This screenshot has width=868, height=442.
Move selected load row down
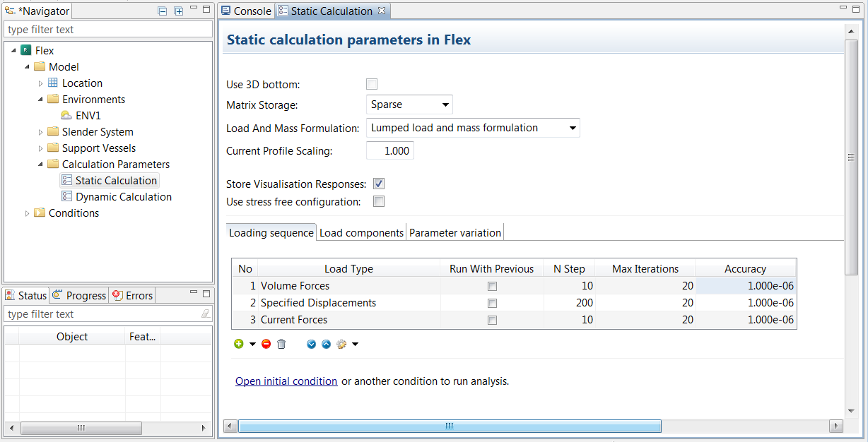pyautogui.click(x=312, y=344)
